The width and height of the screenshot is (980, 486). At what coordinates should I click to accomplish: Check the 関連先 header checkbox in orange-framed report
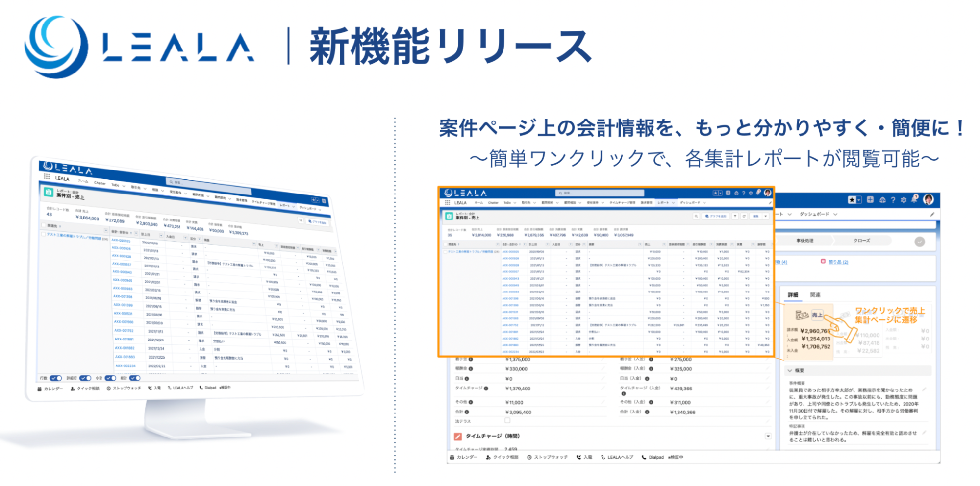(446, 244)
